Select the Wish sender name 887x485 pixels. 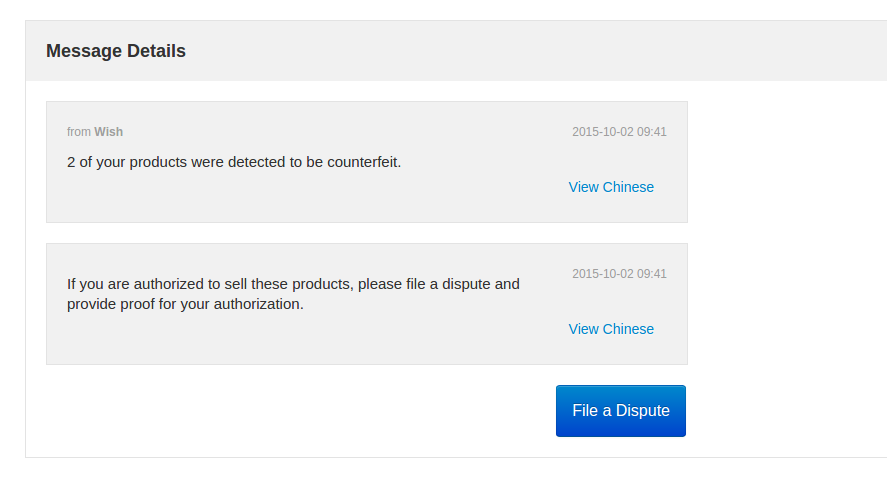click(109, 132)
